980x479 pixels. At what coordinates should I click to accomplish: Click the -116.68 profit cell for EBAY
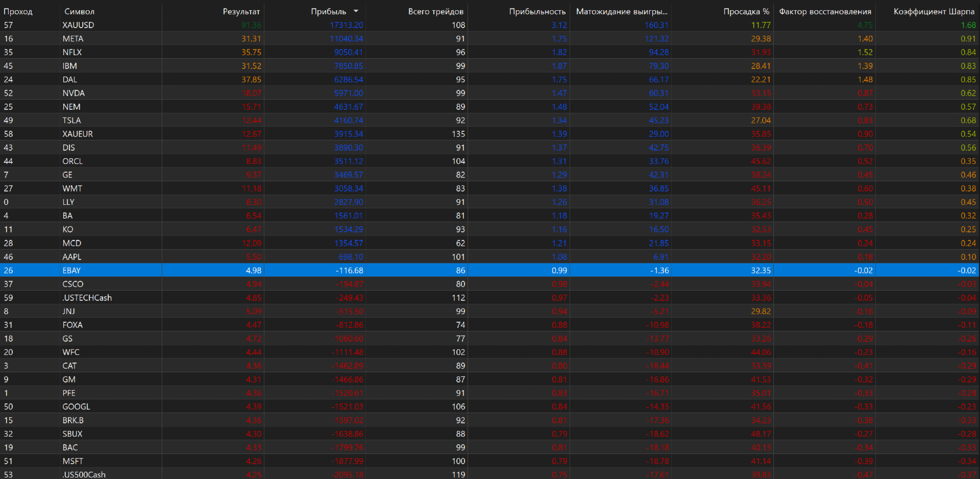(x=349, y=271)
